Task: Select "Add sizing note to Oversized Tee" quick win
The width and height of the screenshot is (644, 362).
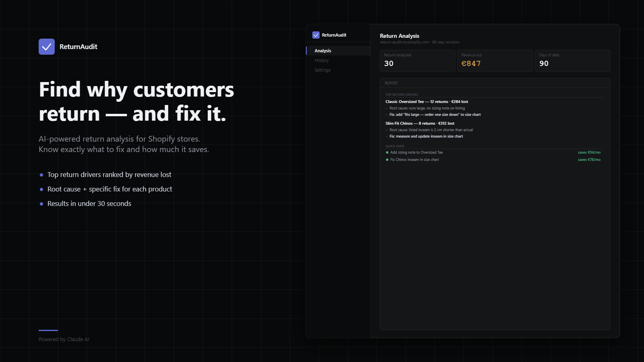Action: (417, 152)
